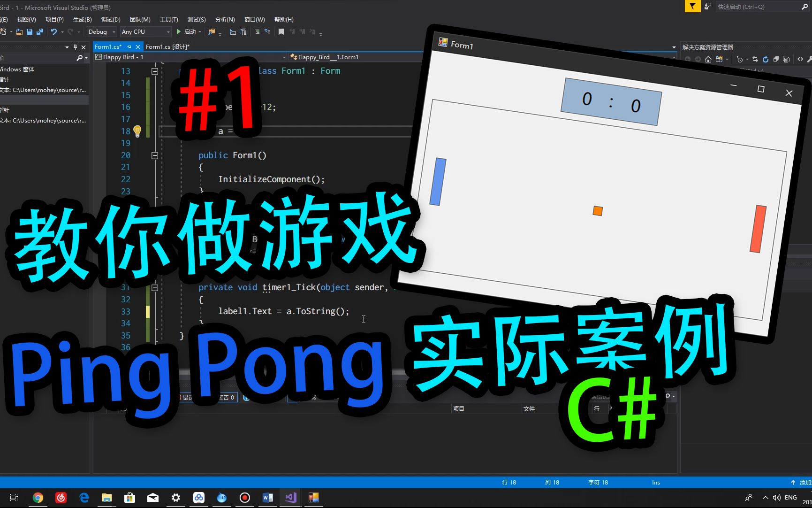Viewport: 812px width, 508px height.
Task: Click the pending changes filter clock icon
Action: tap(740, 59)
